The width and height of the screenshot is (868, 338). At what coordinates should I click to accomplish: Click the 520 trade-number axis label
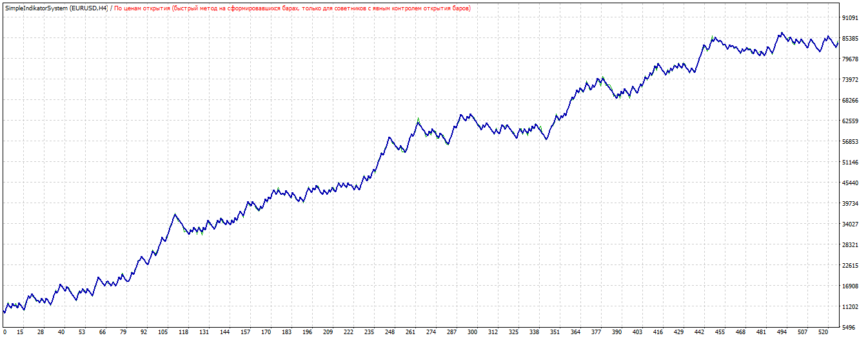(x=824, y=332)
